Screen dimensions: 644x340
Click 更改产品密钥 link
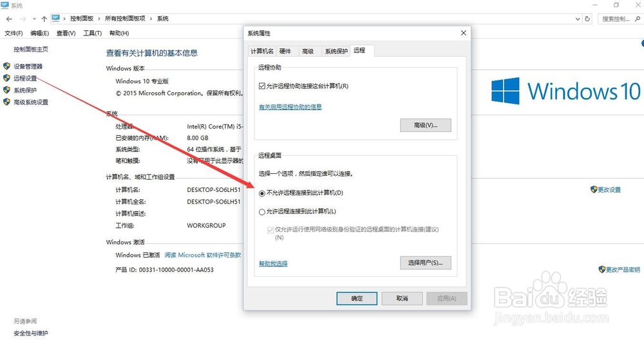pos(623,270)
